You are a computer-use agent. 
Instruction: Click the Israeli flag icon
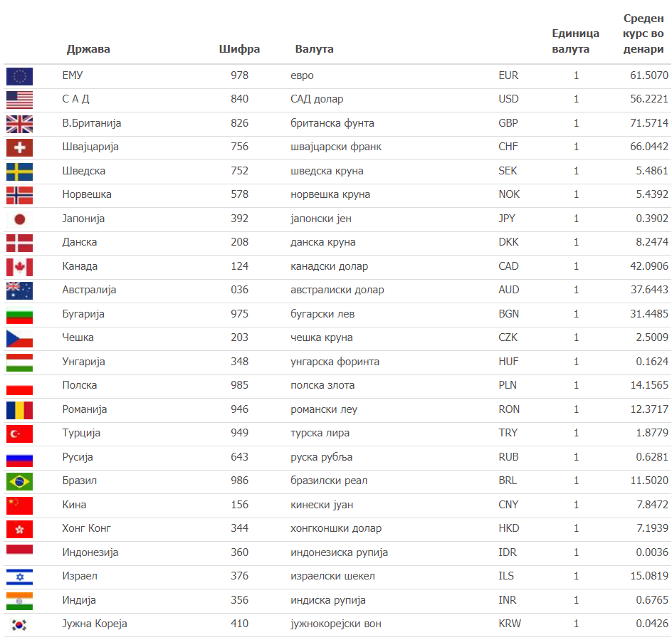coord(19,577)
